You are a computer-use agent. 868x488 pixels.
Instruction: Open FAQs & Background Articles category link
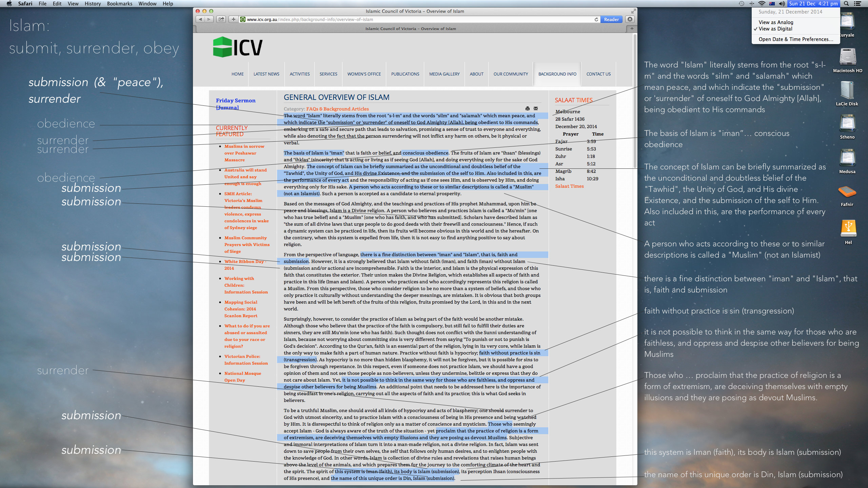[337, 109]
